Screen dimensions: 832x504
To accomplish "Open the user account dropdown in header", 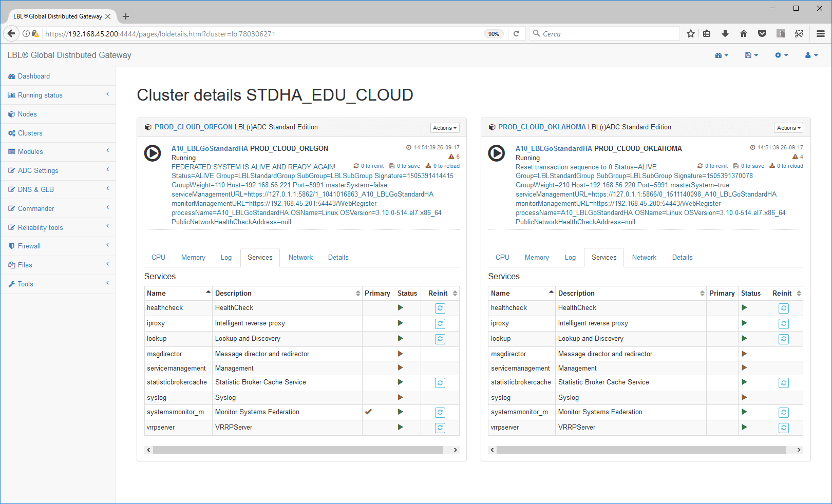I will (811, 55).
